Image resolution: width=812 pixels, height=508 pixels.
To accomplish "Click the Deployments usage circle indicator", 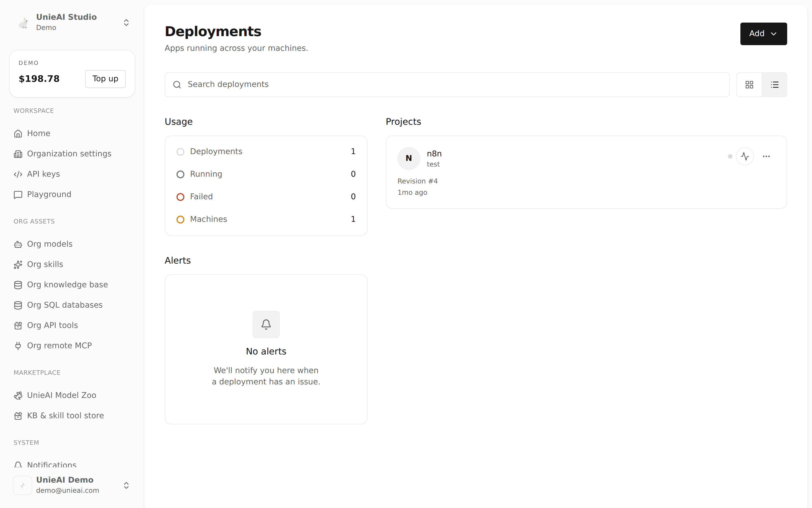I will pyautogui.click(x=180, y=152).
